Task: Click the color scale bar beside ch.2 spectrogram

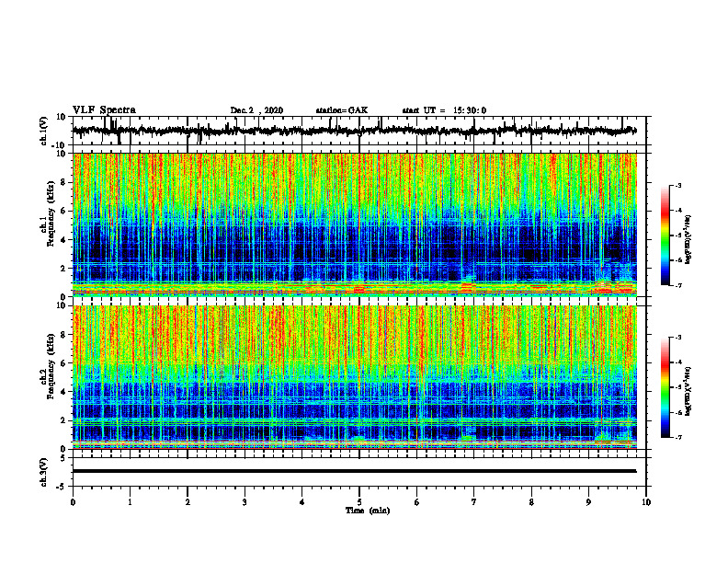Action: coord(665,387)
